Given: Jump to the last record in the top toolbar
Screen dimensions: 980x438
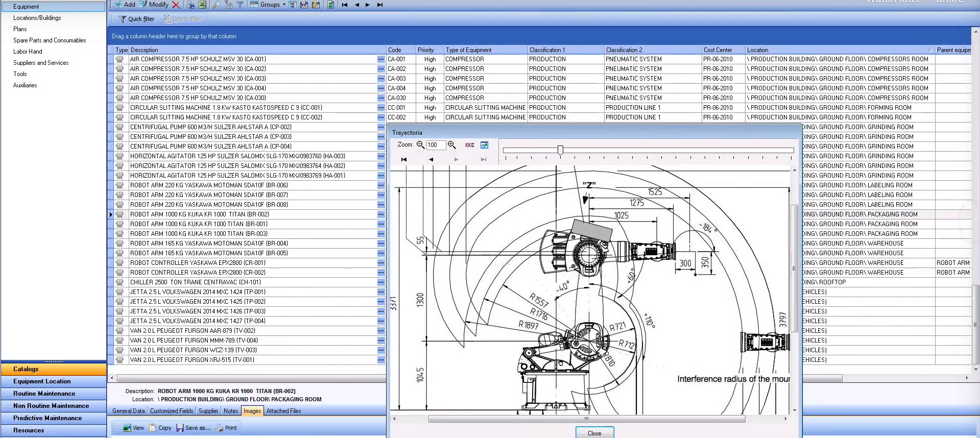Looking at the screenshot, I should [x=379, y=5].
